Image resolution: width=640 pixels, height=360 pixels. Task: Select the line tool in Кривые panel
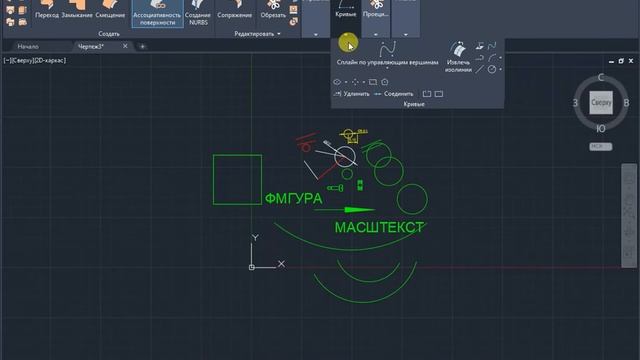[480, 69]
